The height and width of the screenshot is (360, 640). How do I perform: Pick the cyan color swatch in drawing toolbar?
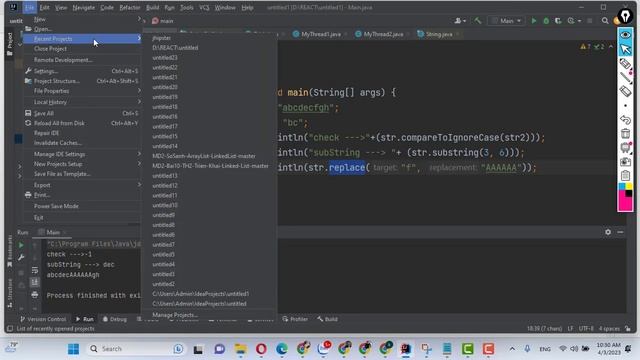point(622,186)
